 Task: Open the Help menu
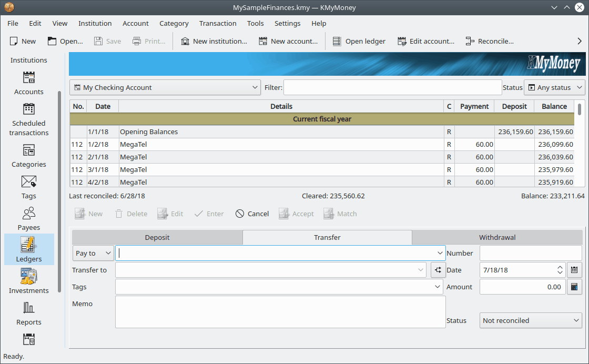click(319, 23)
